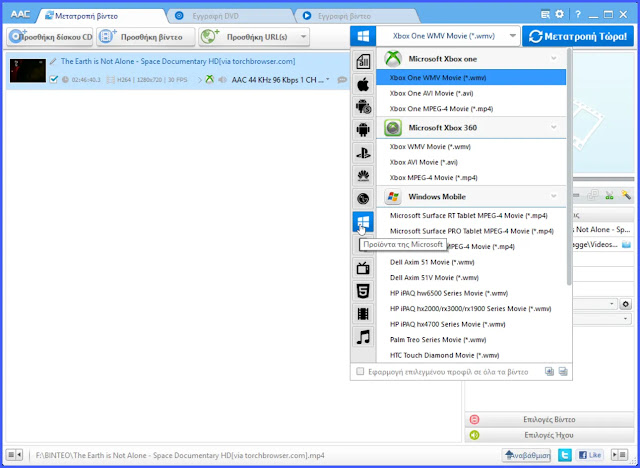Viewport: 640px width, 468px height.
Task: Select Xbox One AVI Movie (*.avi)
Action: 471,93
